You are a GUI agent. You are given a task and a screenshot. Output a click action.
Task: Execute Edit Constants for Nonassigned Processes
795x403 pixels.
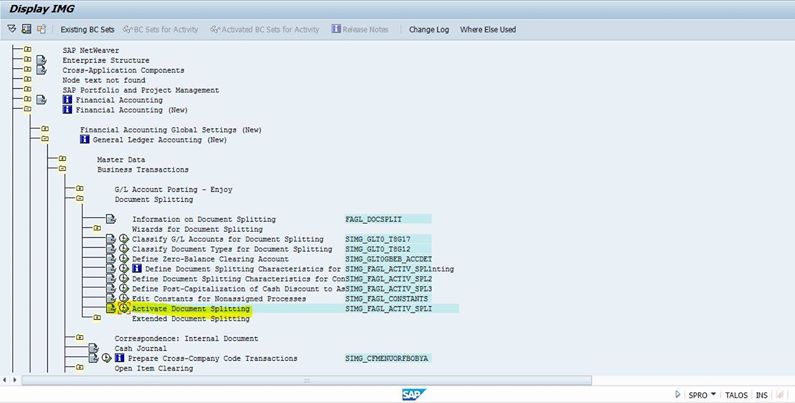(124, 298)
